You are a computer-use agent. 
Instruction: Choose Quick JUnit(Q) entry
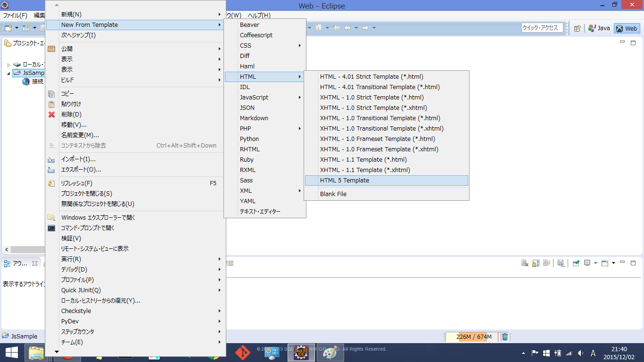(135, 290)
